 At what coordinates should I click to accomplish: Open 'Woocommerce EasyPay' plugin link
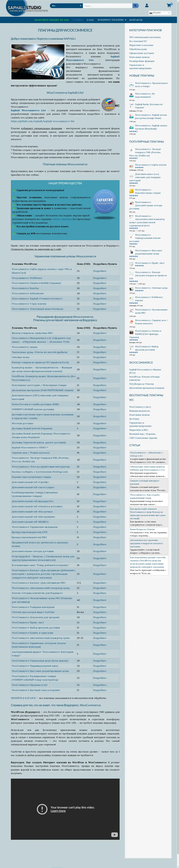point(25,288)
